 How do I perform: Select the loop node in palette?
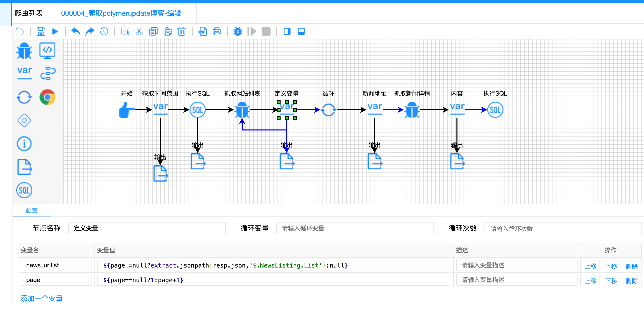24,97
